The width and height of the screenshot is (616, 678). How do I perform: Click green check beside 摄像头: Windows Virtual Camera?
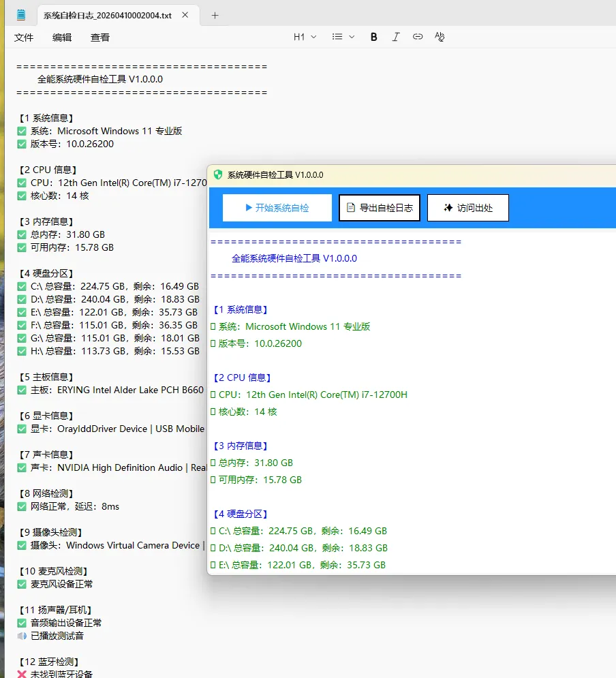22,546
